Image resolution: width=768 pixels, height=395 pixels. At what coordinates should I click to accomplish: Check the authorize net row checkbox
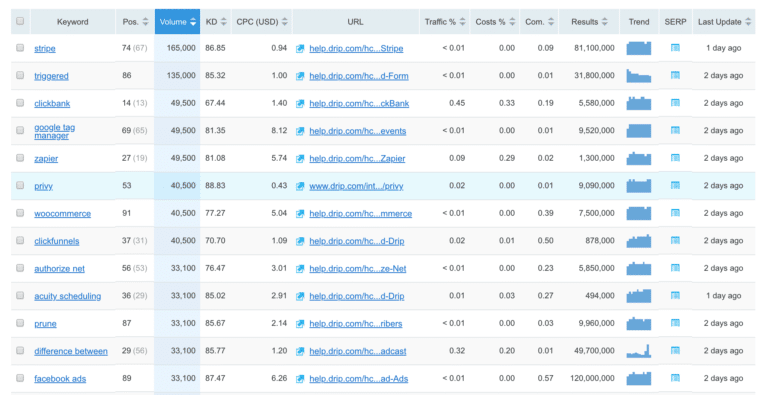click(x=20, y=268)
